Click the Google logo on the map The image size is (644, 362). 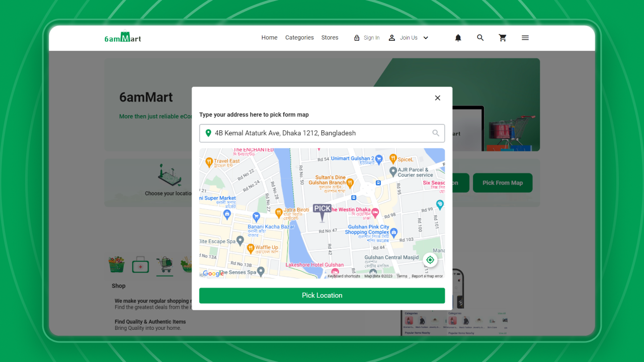[213, 274]
